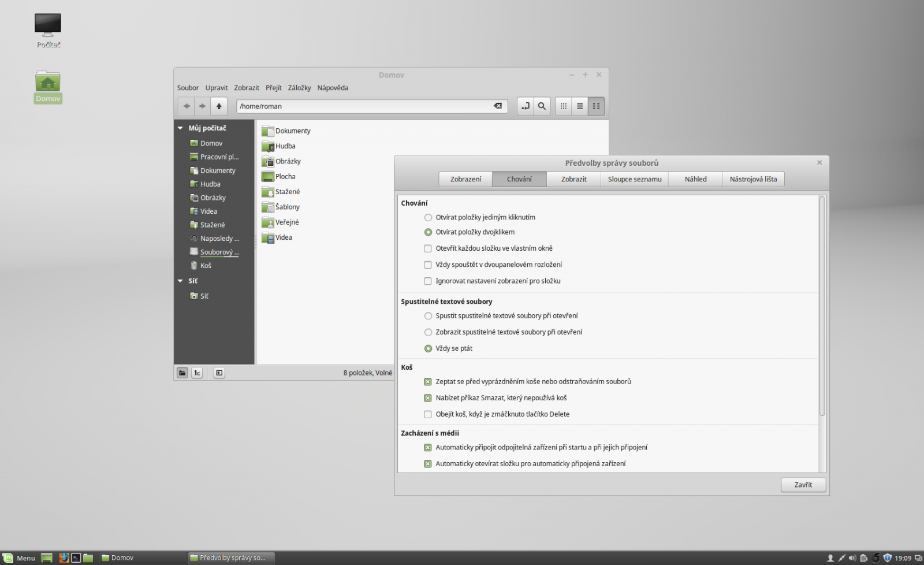Image resolution: width=924 pixels, height=565 pixels.
Task: Click the hide sidebar icon in the statusbar
Action: coord(219,373)
